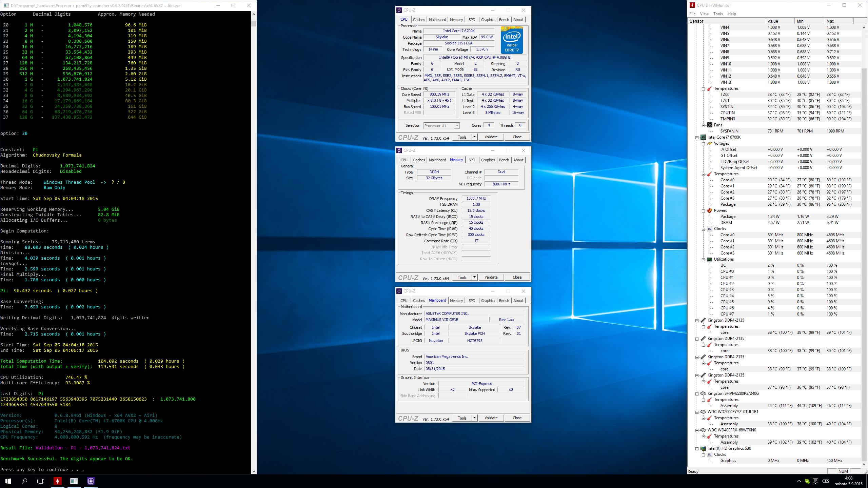
Task: Open Task View on taskbar
Action: click(x=41, y=481)
